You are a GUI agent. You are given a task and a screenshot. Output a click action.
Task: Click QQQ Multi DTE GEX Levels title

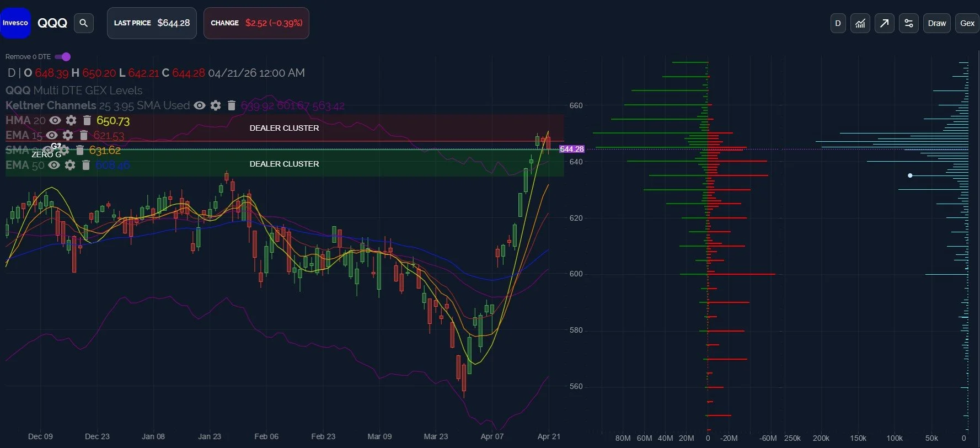(74, 90)
